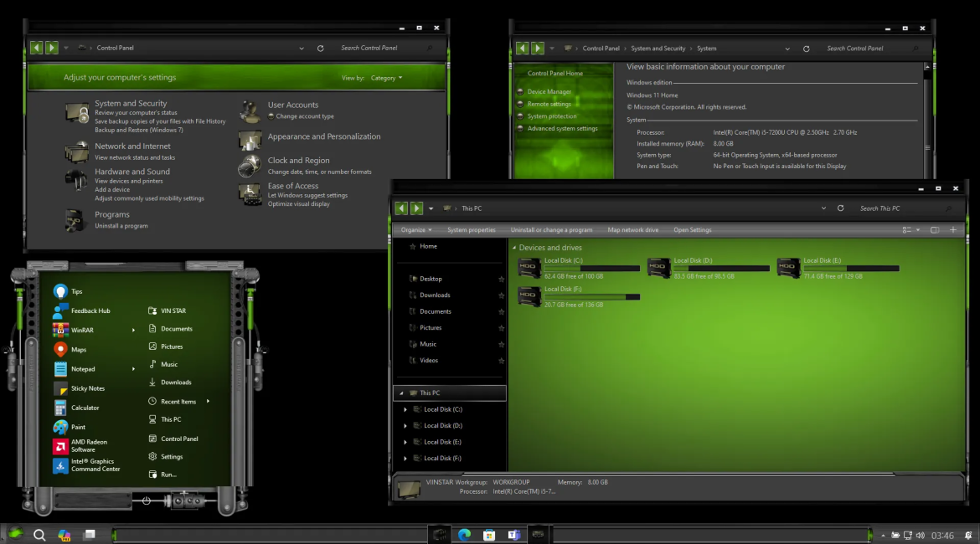This screenshot has height=544, width=980.
Task: Click the Local Disk (F:) usage bar
Action: tap(591, 297)
